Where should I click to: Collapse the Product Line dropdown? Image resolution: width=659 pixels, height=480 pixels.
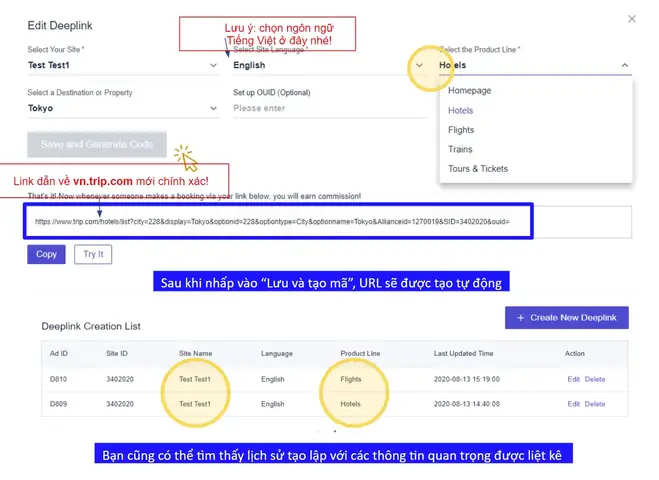tap(625, 66)
